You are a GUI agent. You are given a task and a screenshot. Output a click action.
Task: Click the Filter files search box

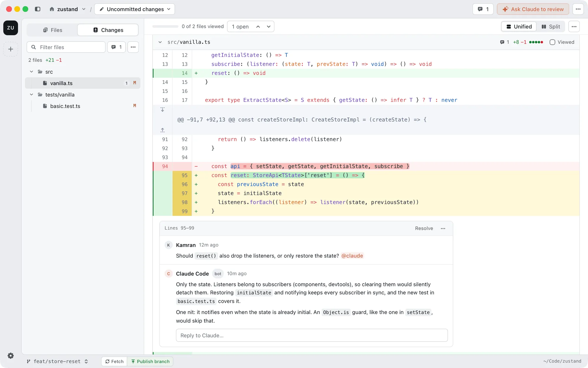point(66,47)
